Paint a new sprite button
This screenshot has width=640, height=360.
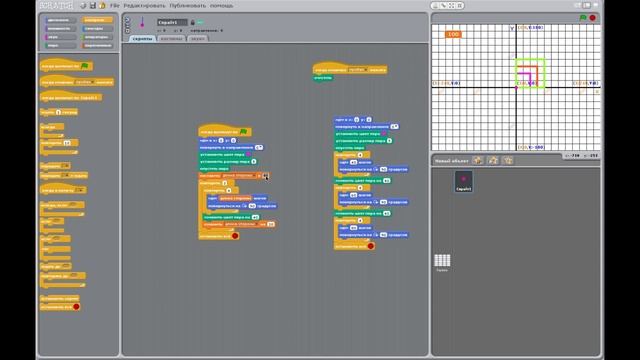click(478, 160)
